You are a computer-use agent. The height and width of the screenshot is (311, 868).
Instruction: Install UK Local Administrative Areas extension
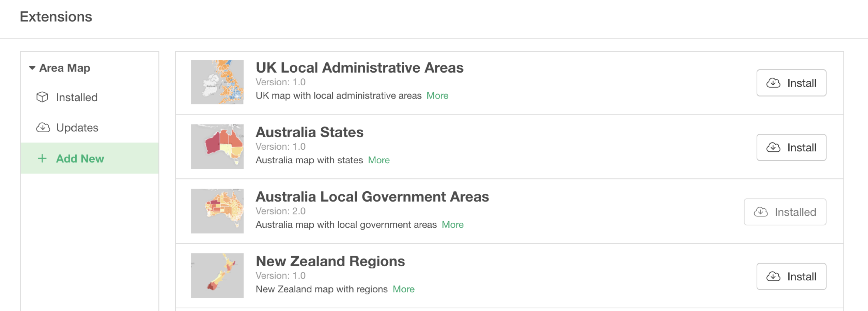tap(791, 83)
